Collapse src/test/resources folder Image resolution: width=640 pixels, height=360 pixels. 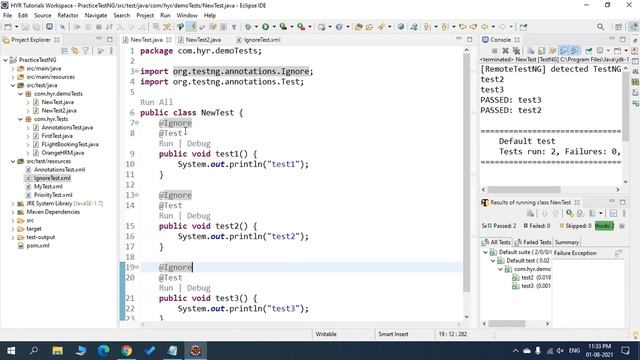(x=13, y=161)
